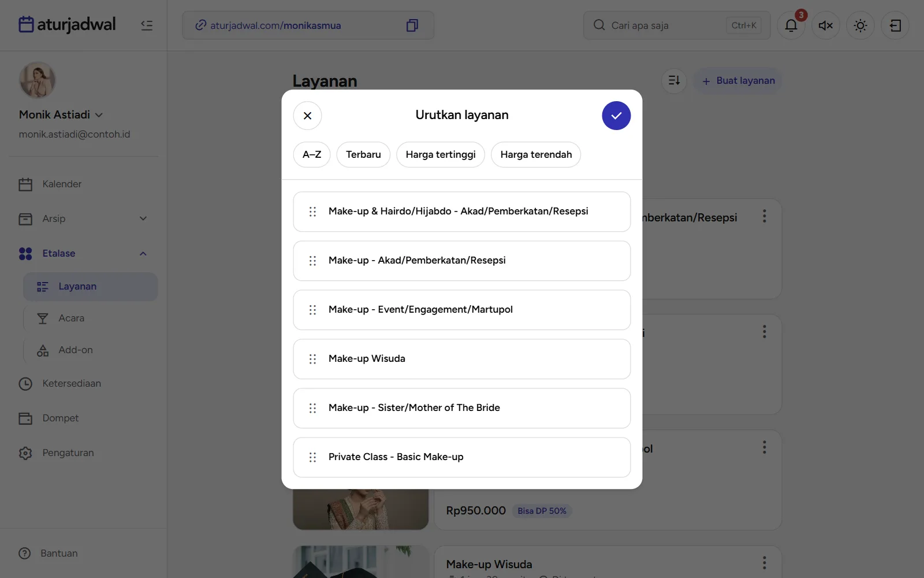Click the Bisa DP 50% badge
The height and width of the screenshot is (578, 924).
pyautogui.click(x=542, y=511)
